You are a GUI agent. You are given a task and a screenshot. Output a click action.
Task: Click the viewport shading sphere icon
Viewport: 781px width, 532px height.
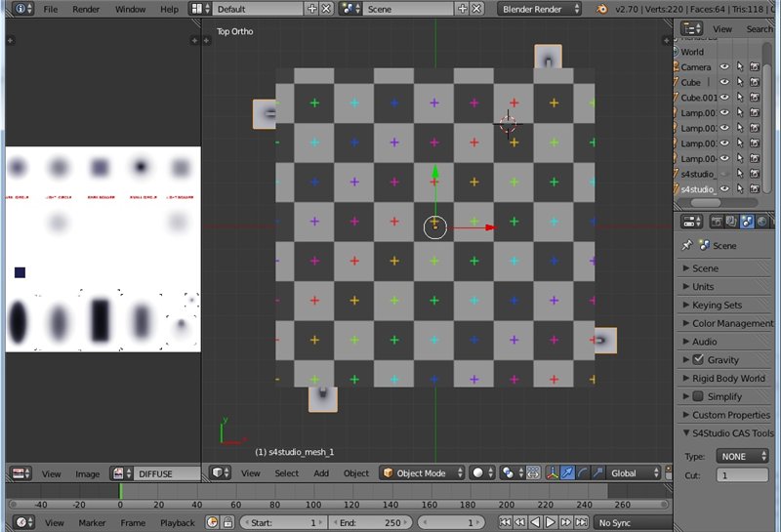click(478, 473)
